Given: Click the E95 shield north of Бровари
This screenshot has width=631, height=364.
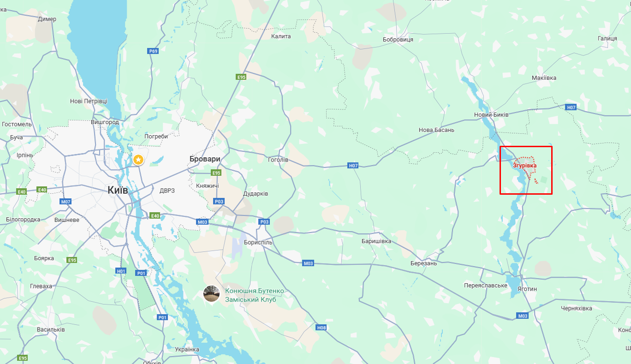Looking at the screenshot, I should click(x=241, y=77).
